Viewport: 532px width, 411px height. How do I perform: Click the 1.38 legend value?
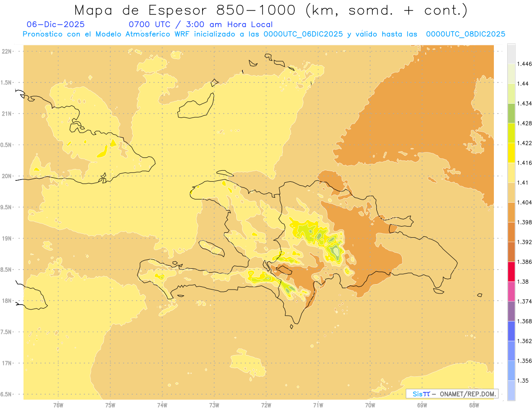(x=523, y=282)
